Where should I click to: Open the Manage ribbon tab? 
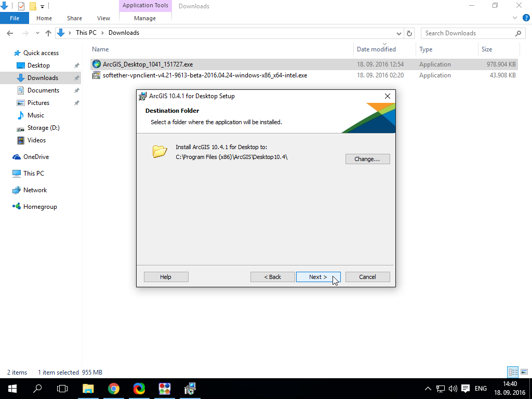[x=145, y=18]
